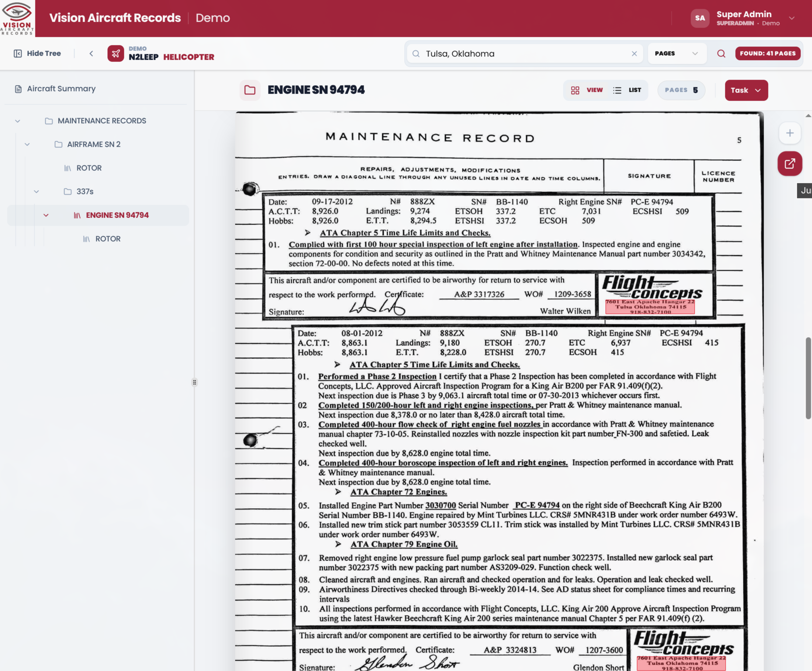This screenshot has width=812, height=671.
Task: Collapse the MAINTENANCE RECORDS tree node
Action: pyautogui.click(x=17, y=121)
